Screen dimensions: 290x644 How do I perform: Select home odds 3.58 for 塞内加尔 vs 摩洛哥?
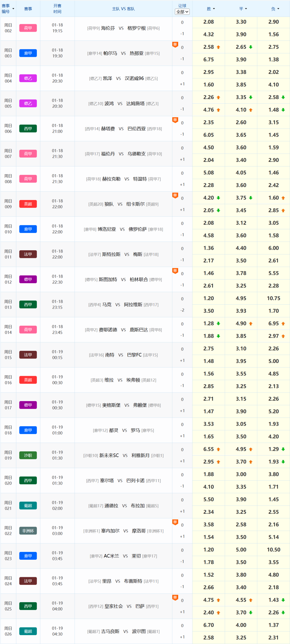[209, 525]
